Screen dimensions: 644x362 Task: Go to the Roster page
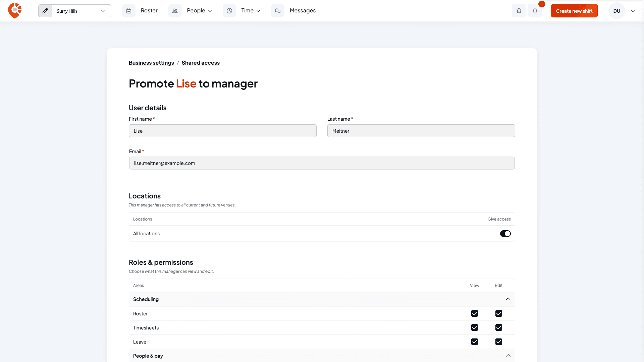click(x=149, y=11)
